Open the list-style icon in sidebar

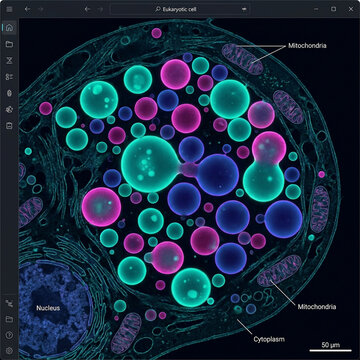(x=9, y=77)
